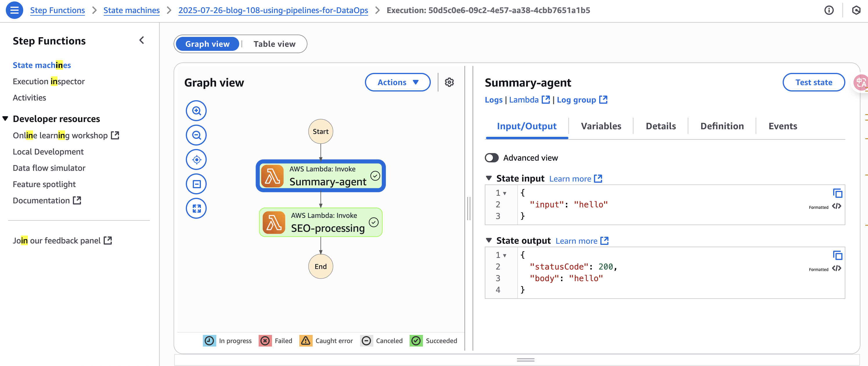The width and height of the screenshot is (868, 366).
Task: Toggle the Advanced view switch
Action: [x=491, y=158]
